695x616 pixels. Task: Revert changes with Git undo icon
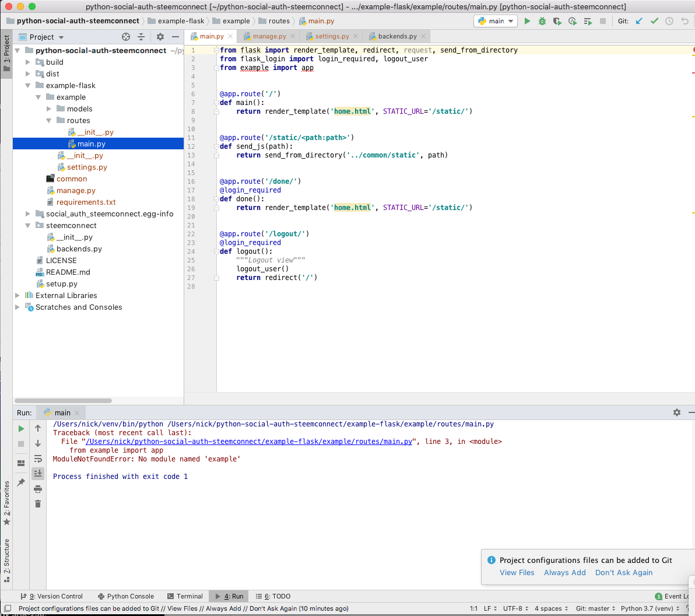coord(685,21)
